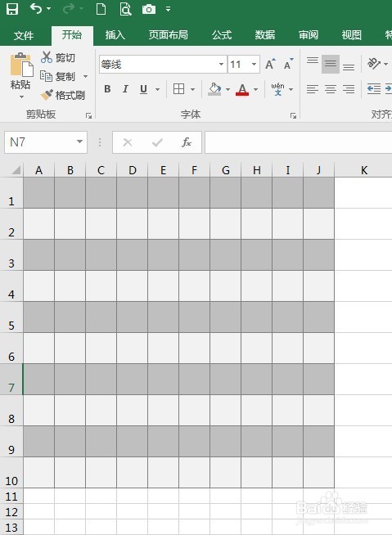Viewport: 392px width, 535px height.
Task: Click the Undo arrow icon
Action: pos(36,9)
